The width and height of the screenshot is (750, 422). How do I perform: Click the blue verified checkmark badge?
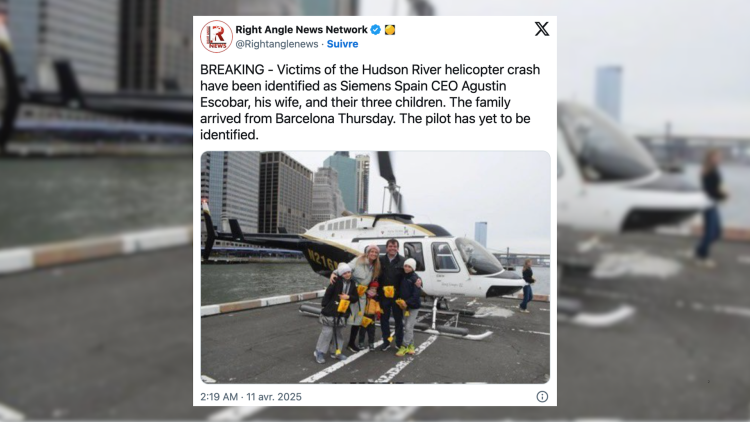click(x=375, y=30)
